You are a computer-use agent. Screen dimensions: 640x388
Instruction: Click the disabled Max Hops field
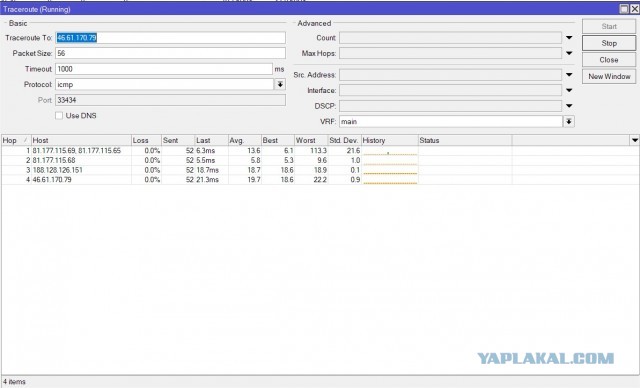tap(451, 53)
